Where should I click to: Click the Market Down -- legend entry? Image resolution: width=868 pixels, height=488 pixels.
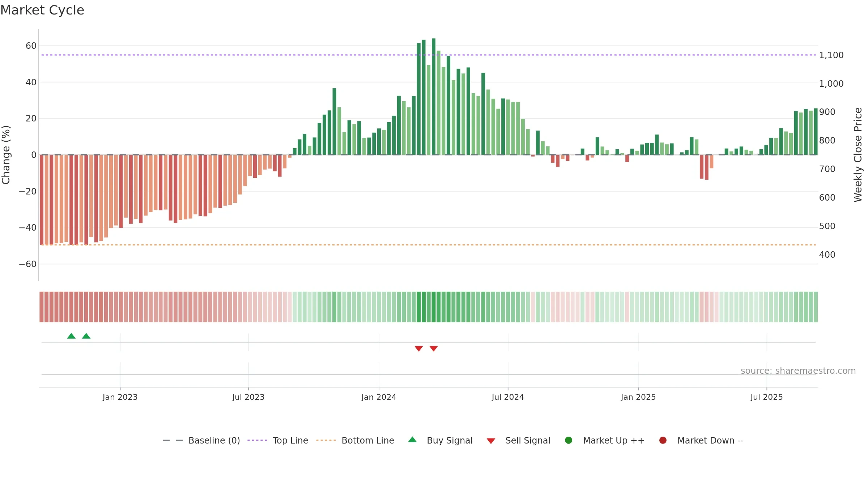coord(701,440)
